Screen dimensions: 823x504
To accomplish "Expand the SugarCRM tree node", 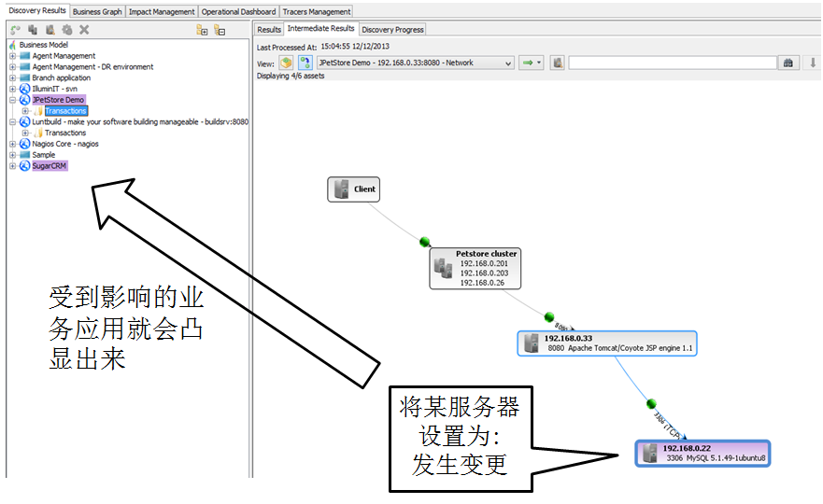I will pos(12,166).
